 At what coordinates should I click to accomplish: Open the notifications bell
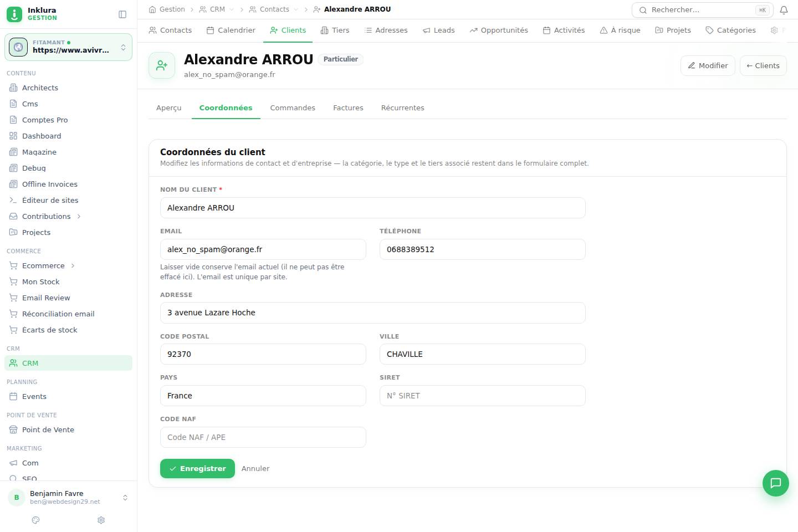(784, 10)
